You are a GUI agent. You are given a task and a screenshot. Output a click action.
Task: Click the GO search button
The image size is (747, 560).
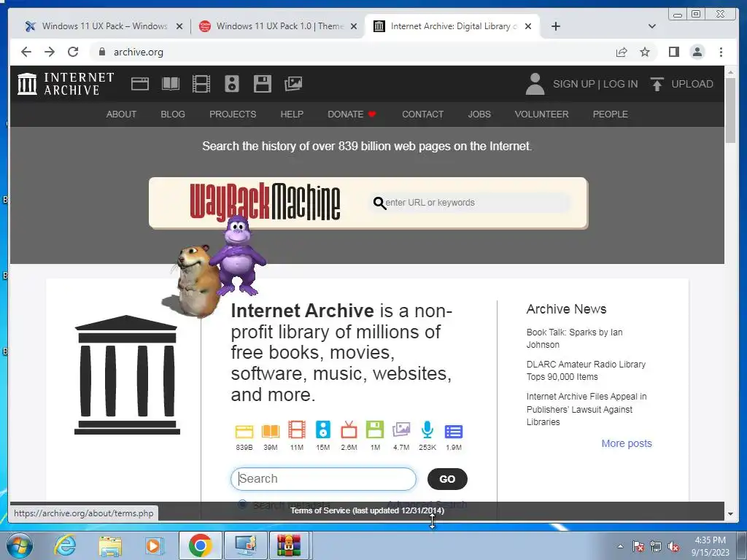pyautogui.click(x=447, y=479)
